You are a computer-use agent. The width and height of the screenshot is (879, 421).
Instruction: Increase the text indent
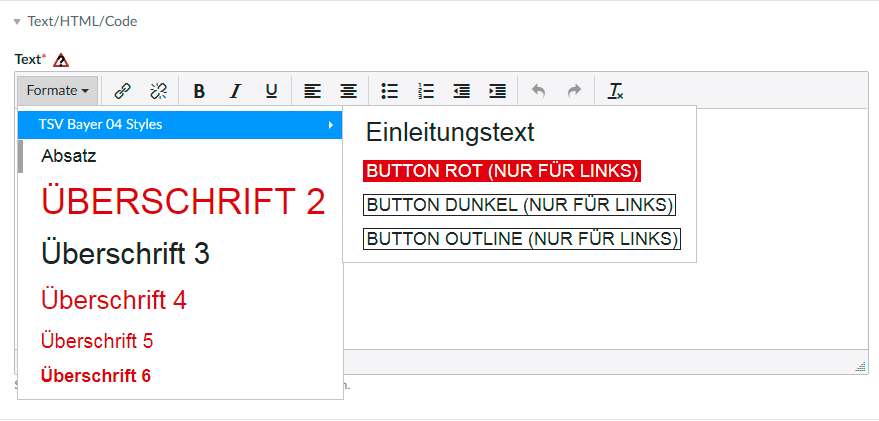[497, 91]
